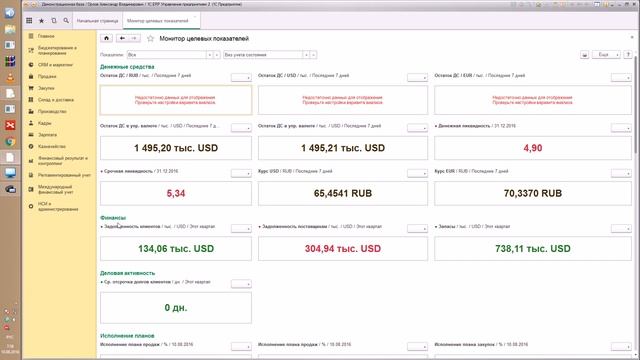640x360 pixels.
Task: Click the 304,94 тыс. USD indicator
Action: coord(343,249)
